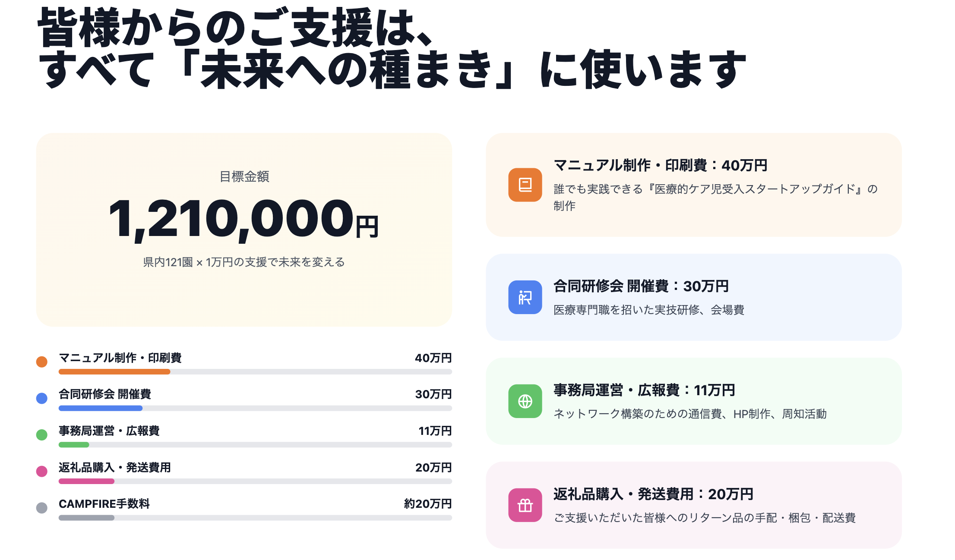Viewport: 955px width, 560px height.
Task: Click the orange マニュアル制作 progress bar
Action: pyautogui.click(x=114, y=371)
